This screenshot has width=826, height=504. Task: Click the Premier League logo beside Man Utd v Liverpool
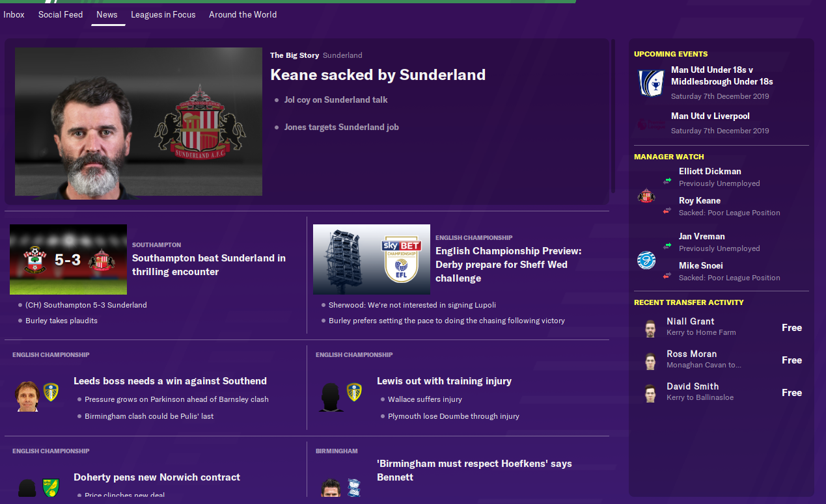click(x=650, y=123)
